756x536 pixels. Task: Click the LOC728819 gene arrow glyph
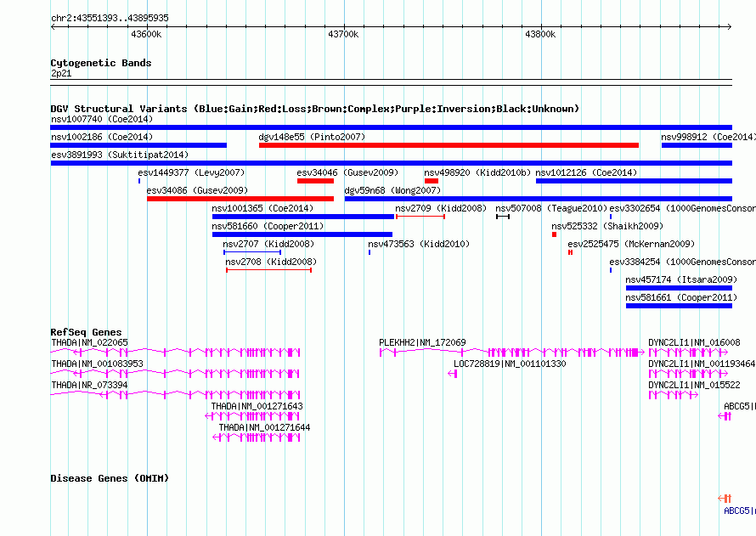452,374
